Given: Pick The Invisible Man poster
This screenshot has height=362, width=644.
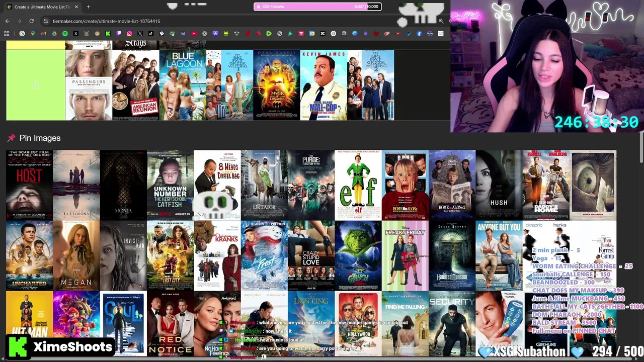Looking at the screenshot, I should (x=123, y=255).
